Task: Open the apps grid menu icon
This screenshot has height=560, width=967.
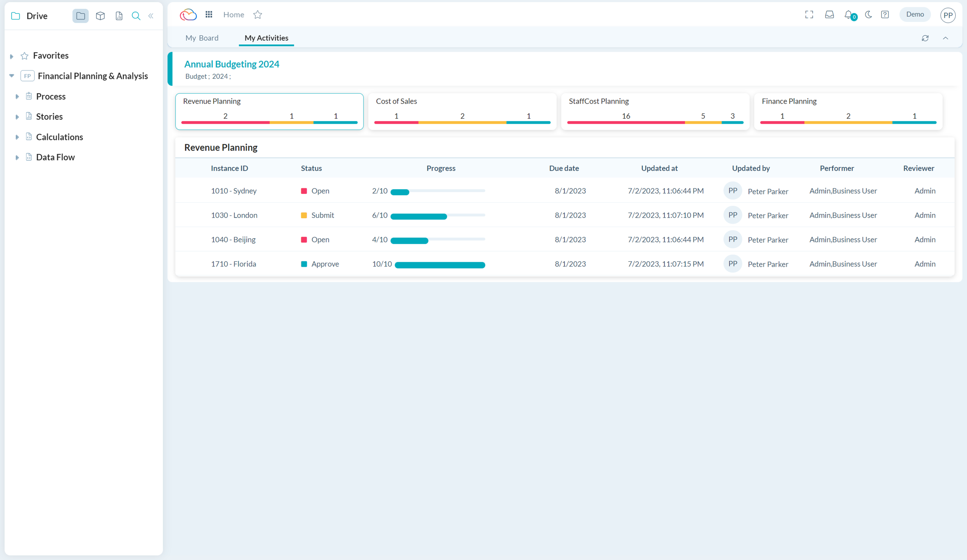Action: pos(209,15)
